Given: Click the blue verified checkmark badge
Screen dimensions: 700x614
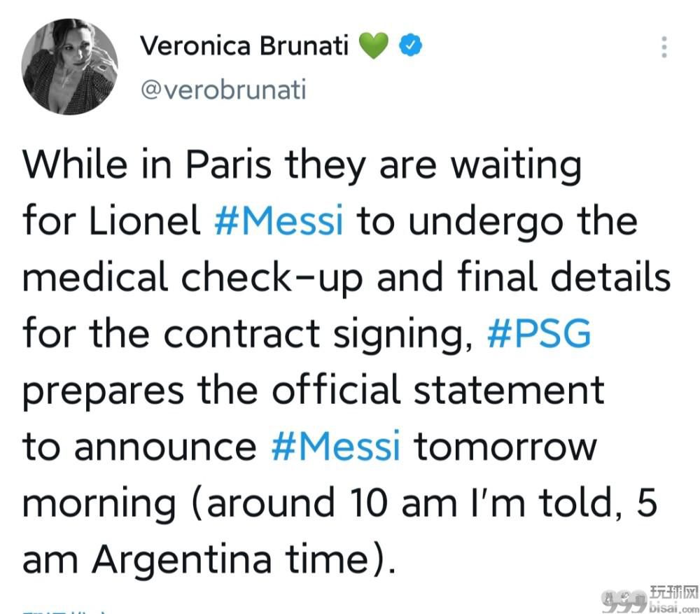Looking at the screenshot, I should [410, 46].
